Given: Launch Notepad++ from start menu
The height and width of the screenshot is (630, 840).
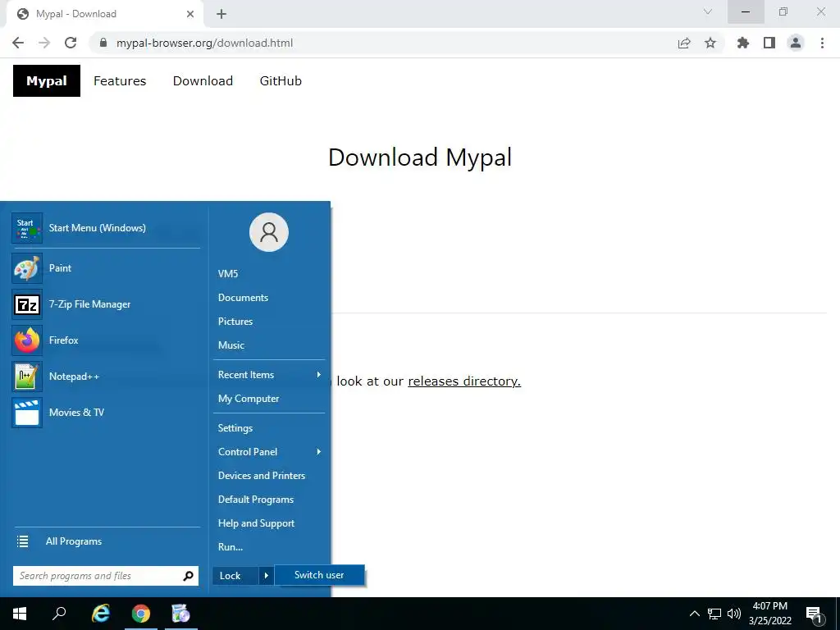Looking at the screenshot, I should click(x=74, y=376).
